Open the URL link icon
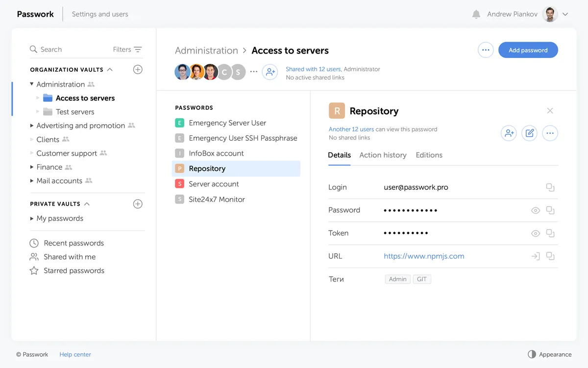 (x=536, y=256)
